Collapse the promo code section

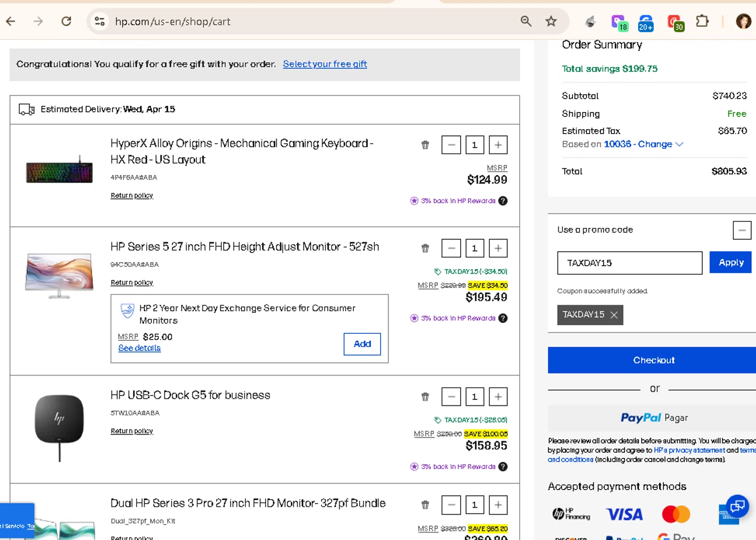click(742, 230)
